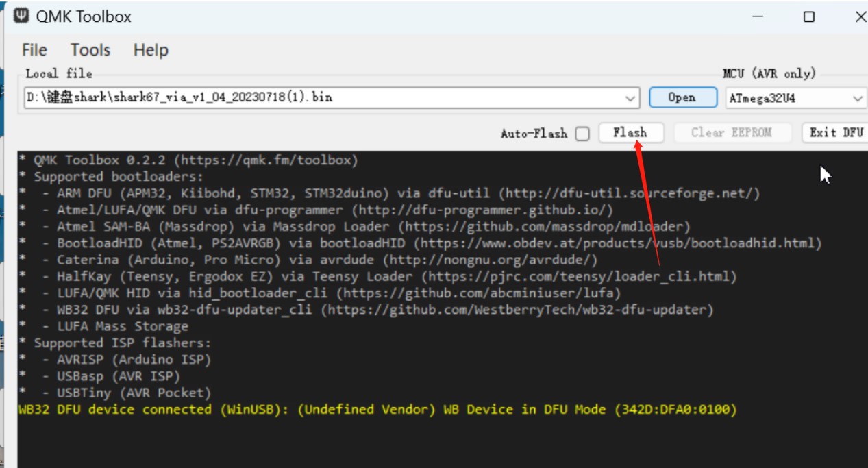Click the Caterina avrdude log line
868x468 pixels.
(308, 260)
